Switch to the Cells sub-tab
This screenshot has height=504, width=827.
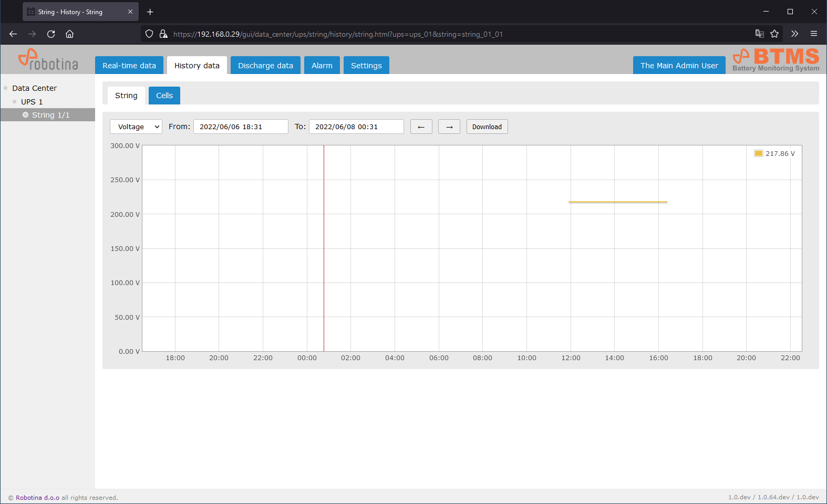(164, 96)
